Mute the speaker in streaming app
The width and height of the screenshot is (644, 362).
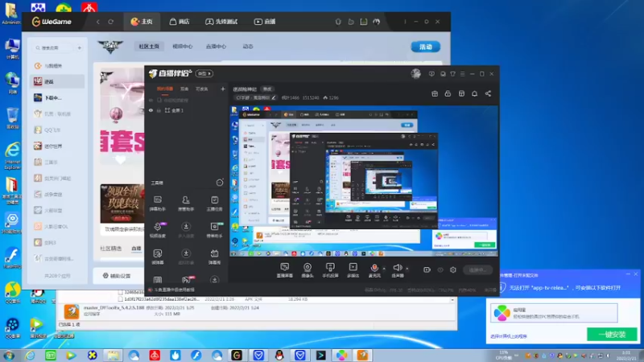coord(397,270)
